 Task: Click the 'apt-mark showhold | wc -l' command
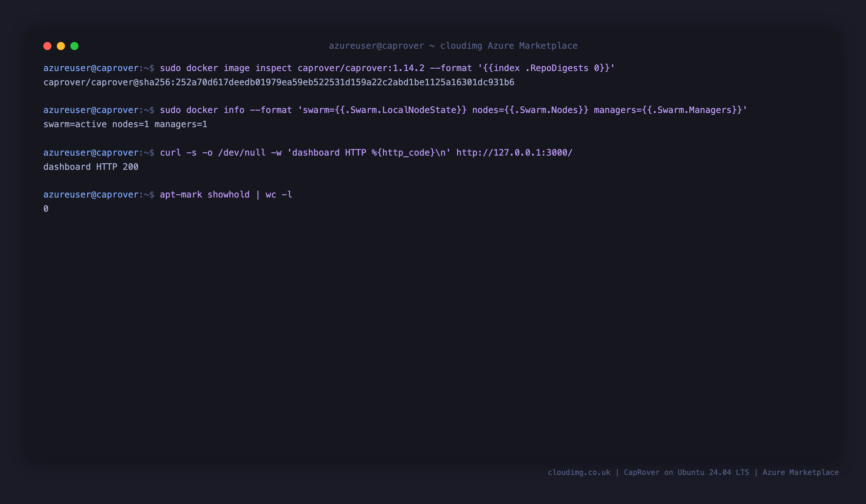click(226, 194)
